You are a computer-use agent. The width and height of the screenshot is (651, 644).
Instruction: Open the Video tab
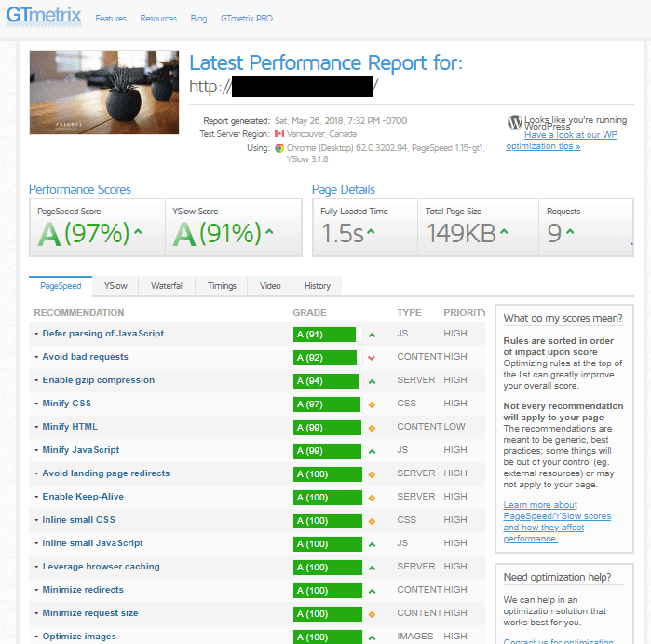[270, 286]
